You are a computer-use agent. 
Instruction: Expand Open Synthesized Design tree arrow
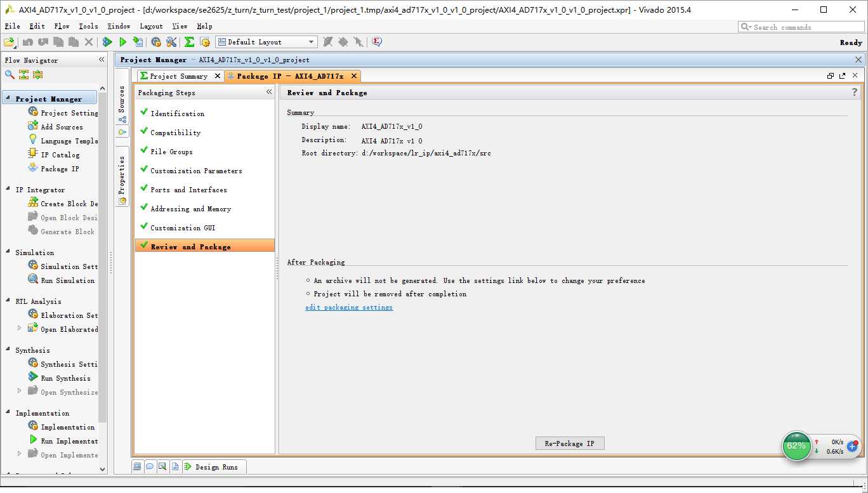click(x=19, y=391)
